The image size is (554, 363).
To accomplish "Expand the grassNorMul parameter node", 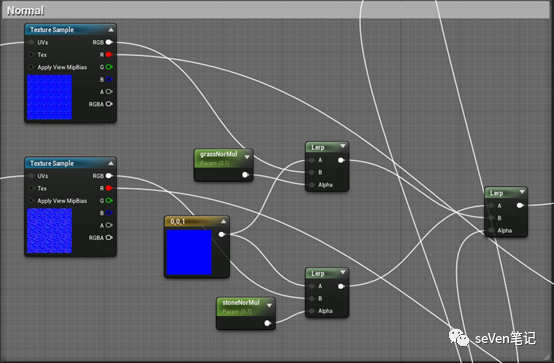I will (247, 157).
